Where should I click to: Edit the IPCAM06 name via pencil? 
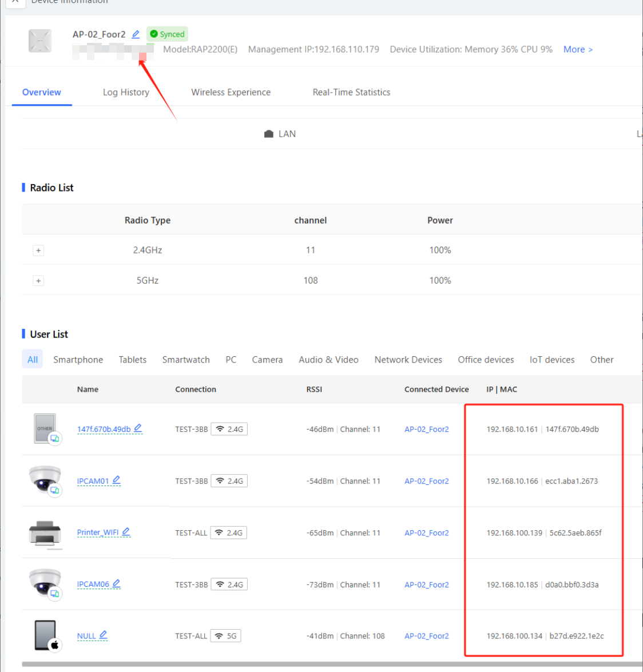coord(117,584)
